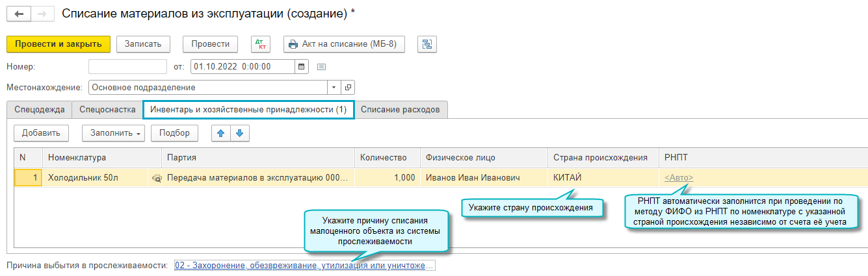Click the list icon beside date field

tap(321, 66)
